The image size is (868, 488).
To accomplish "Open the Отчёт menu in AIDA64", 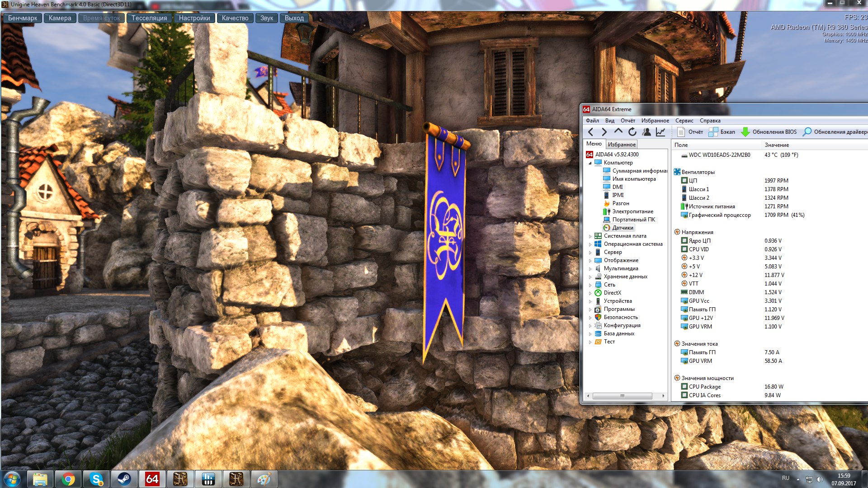I will (x=628, y=121).
